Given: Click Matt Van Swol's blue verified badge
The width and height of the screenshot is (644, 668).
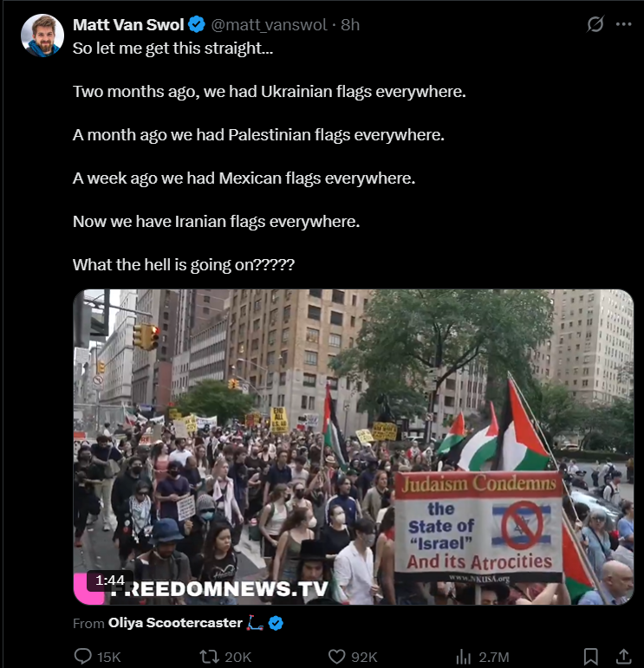Looking at the screenshot, I should point(197,25).
